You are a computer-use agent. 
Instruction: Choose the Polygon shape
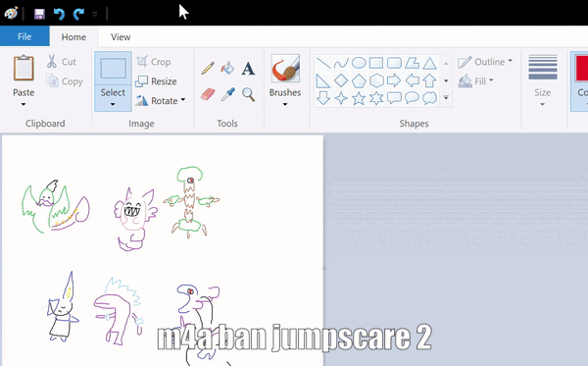pyautogui.click(x=412, y=63)
